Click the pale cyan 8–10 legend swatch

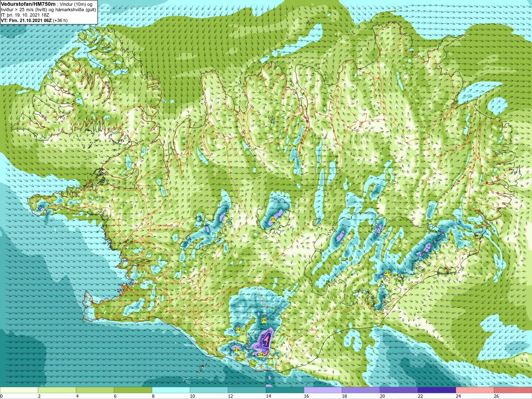(x=171, y=391)
